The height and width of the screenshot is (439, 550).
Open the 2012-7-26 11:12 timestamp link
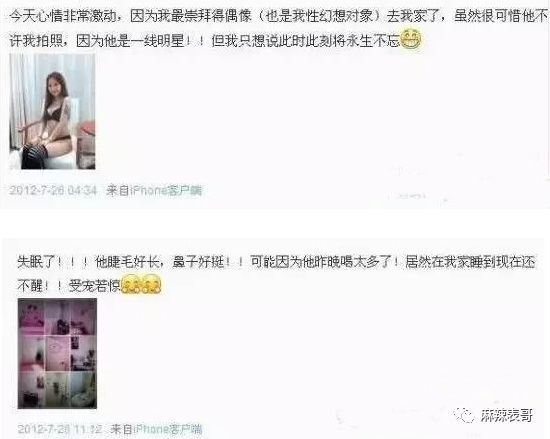pyautogui.click(x=60, y=429)
